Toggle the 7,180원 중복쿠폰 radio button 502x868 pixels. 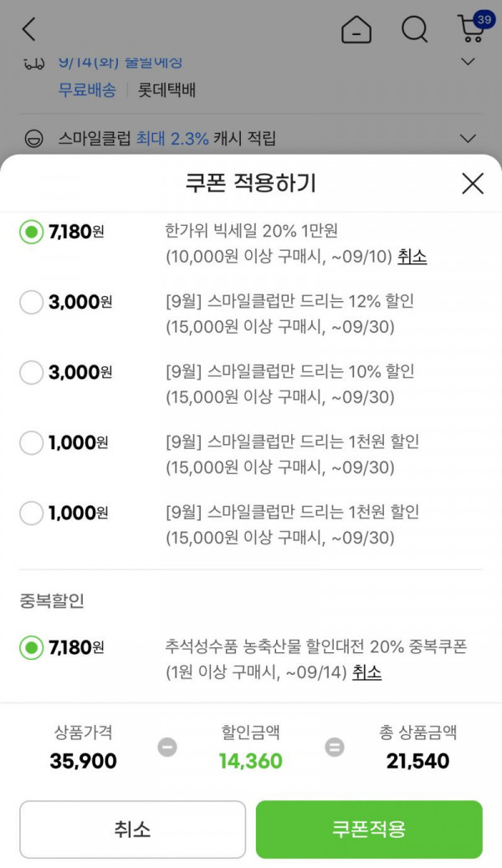pyautogui.click(x=31, y=647)
